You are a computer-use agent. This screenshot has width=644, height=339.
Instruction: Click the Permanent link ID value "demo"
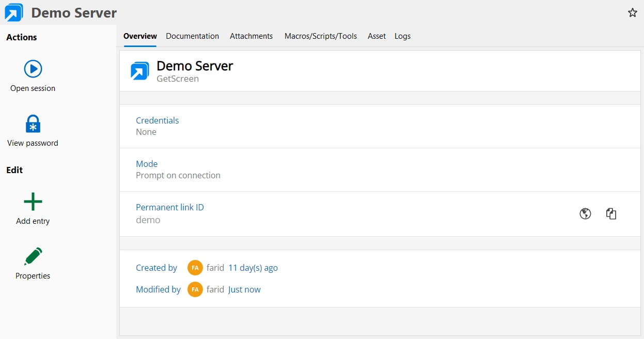[x=148, y=220]
